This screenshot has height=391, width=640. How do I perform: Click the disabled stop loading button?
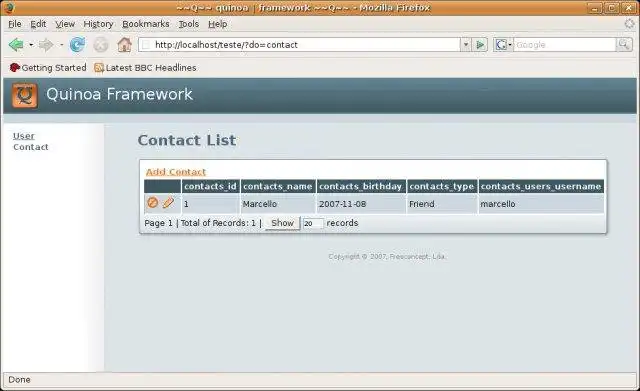pos(100,44)
